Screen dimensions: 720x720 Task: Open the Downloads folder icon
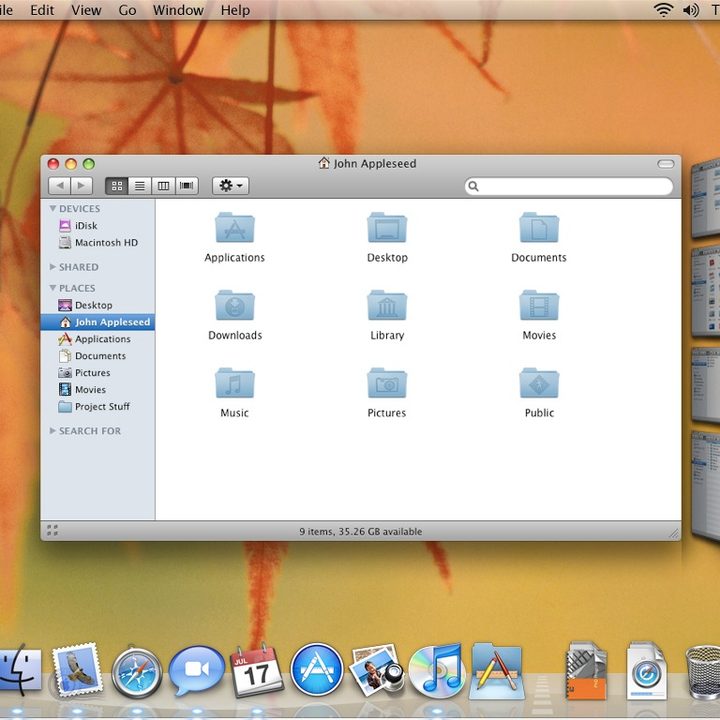click(235, 305)
